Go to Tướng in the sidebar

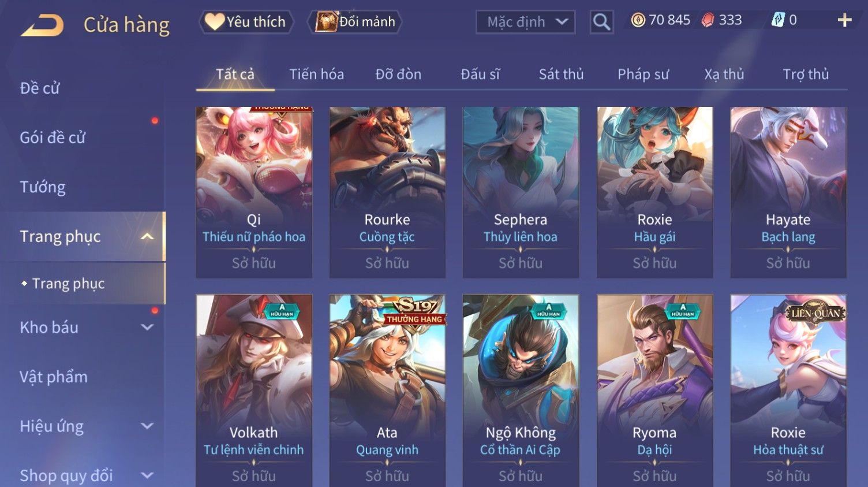click(x=43, y=187)
